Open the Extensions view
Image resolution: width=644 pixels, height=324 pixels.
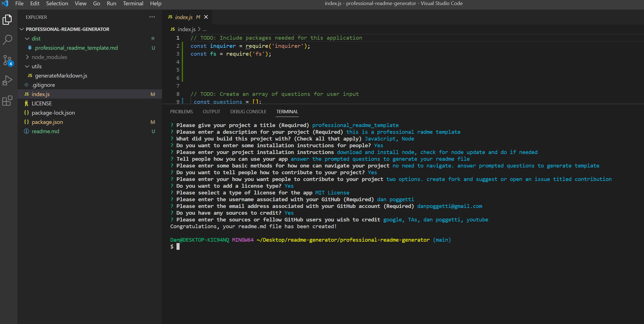coord(7,100)
